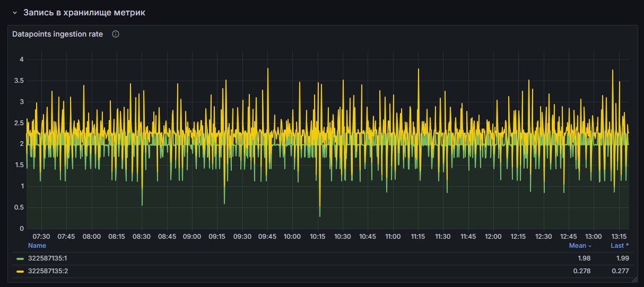Click the info icon beside the panel title
The image size is (644, 287).
(116, 34)
